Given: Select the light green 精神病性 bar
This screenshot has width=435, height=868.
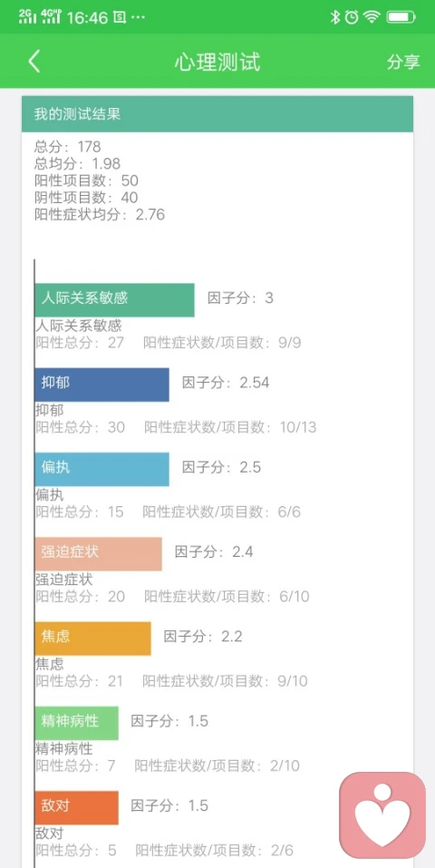Looking at the screenshot, I should [x=76, y=723].
